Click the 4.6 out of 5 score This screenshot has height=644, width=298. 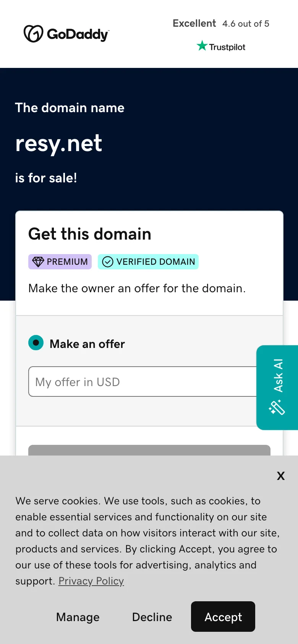(246, 24)
